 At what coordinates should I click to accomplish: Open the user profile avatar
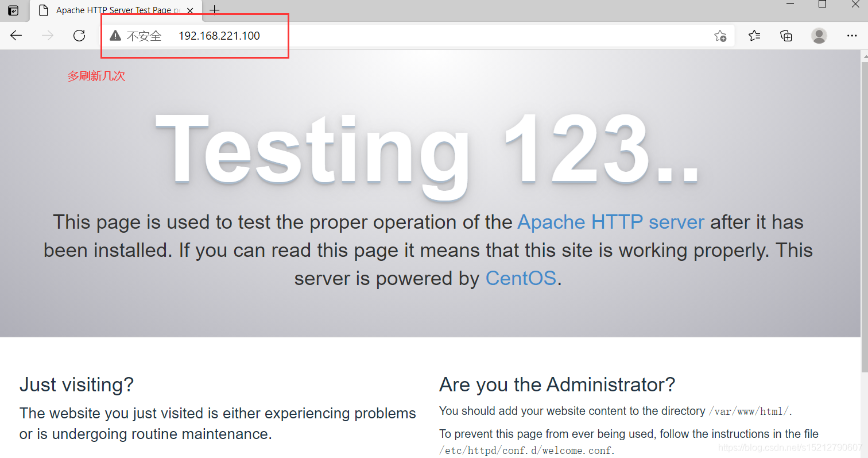tap(819, 36)
